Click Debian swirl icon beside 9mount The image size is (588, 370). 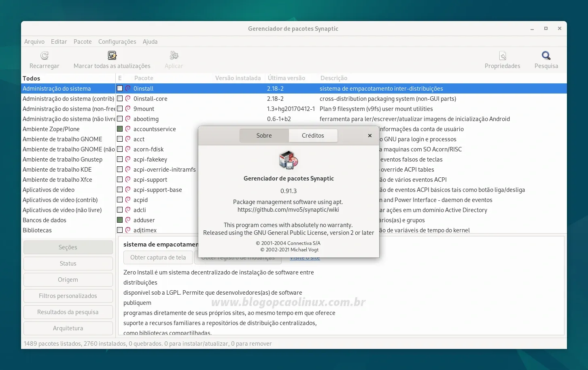pos(128,108)
